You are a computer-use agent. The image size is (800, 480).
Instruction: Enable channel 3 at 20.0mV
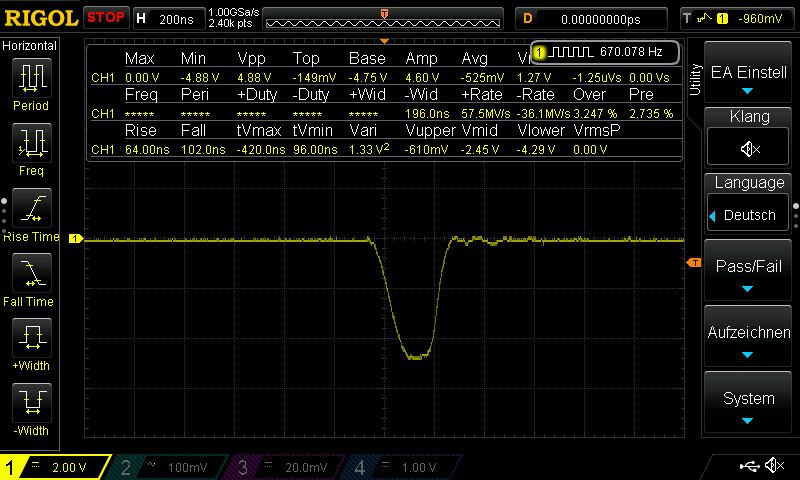coord(285,467)
